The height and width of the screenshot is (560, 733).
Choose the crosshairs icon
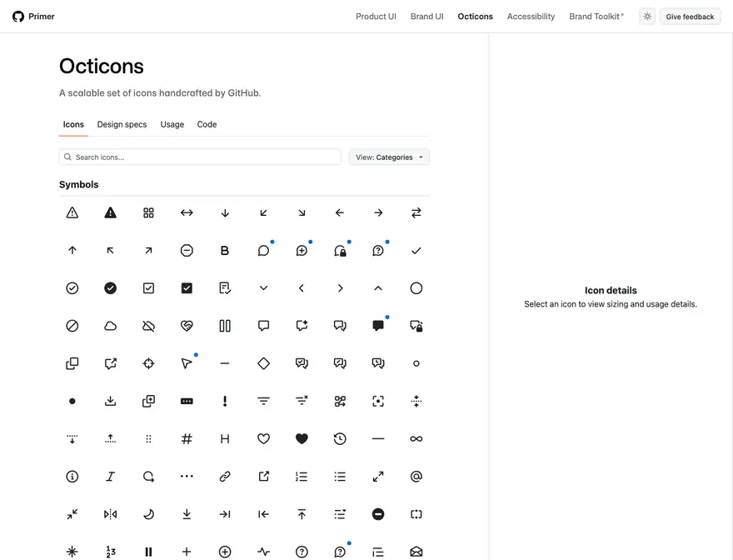tap(148, 363)
